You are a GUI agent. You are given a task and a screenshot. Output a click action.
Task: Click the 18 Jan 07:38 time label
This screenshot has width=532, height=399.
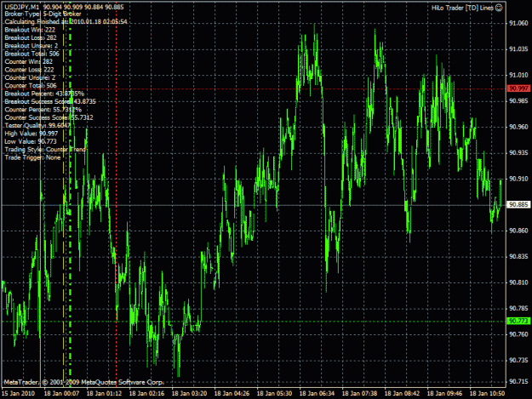[359, 393]
